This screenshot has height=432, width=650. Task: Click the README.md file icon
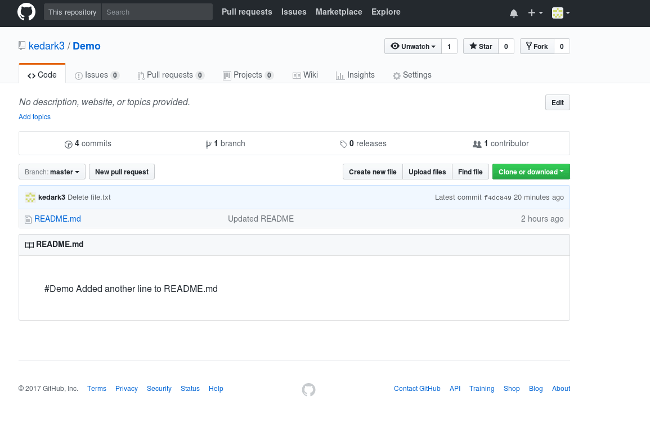[28, 219]
